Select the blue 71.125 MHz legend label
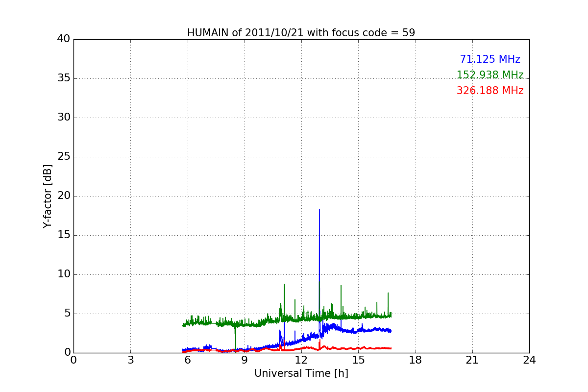 click(490, 59)
